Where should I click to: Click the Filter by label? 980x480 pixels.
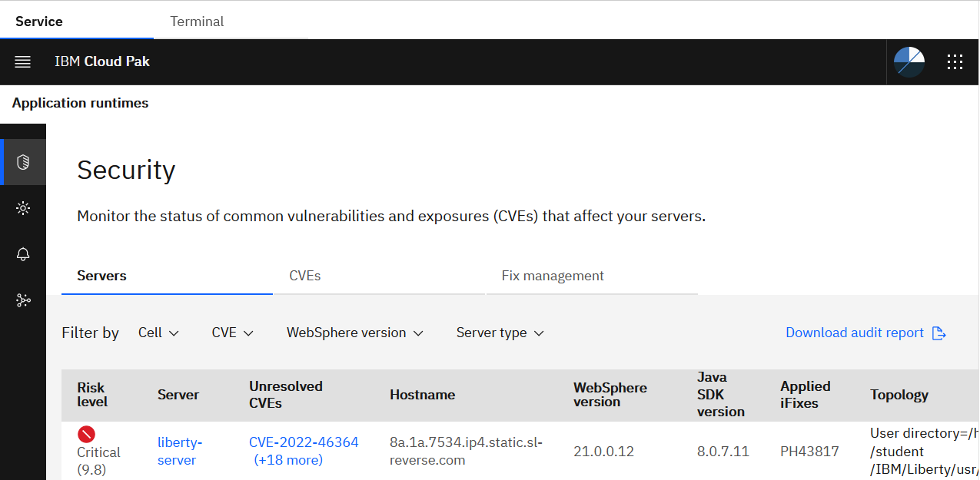[90, 333]
